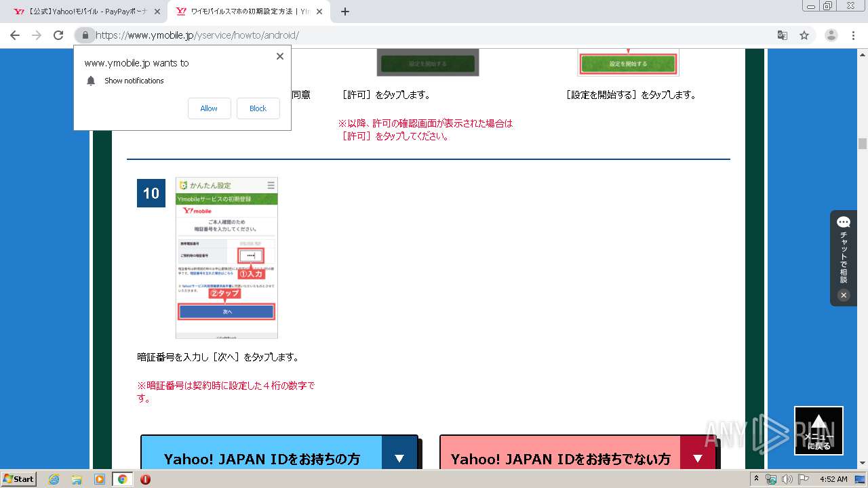This screenshot has width=868, height=488.
Task: Click the 暗証番号を入力し［次へ］をタップします text
Action: (x=218, y=357)
